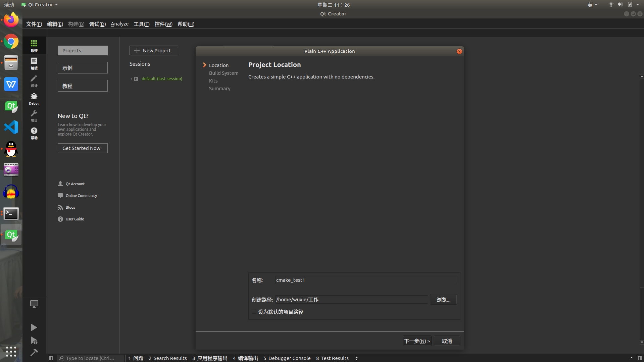Viewport: 644px width, 362px height.
Task: Click the 下一步(N) button
Action: click(416, 341)
